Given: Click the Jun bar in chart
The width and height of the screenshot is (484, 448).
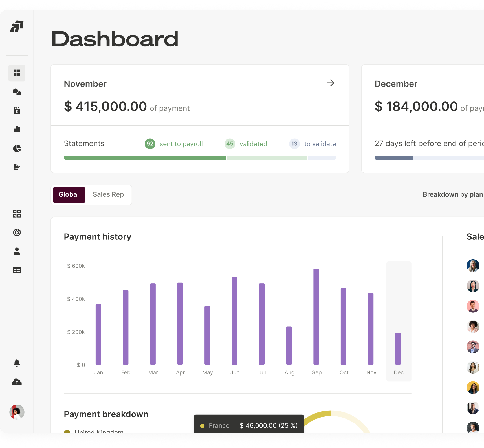Looking at the screenshot, I should [x=235, y=321].
